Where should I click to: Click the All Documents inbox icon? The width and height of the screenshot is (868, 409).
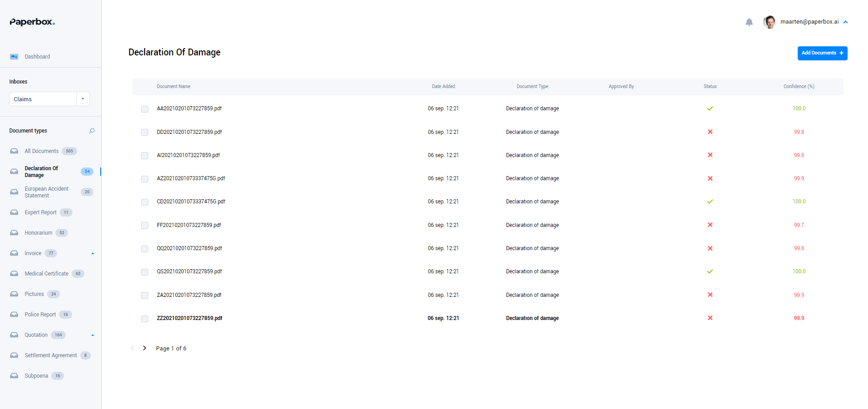(14, 151)
